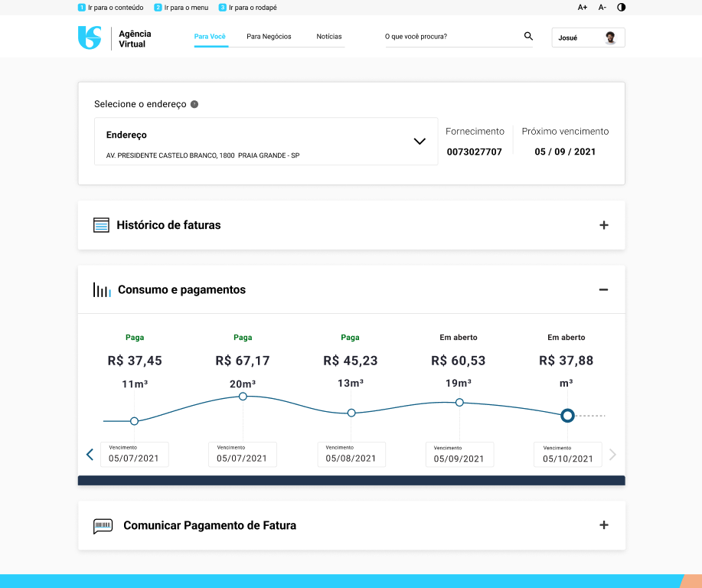Toggle high contrast mode icon

(x=621, y=7)
